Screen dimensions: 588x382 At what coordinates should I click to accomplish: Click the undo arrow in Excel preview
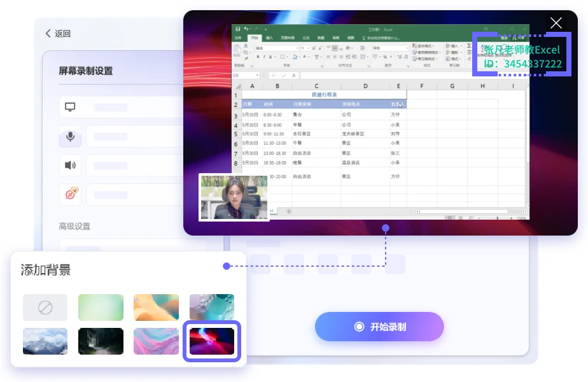[246, 29]
